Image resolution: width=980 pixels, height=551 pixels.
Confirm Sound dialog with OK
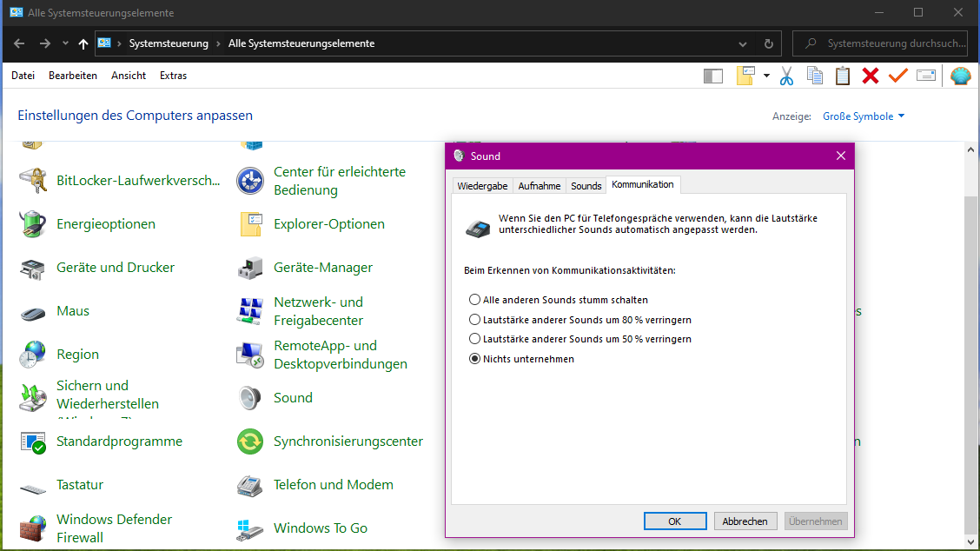point(675,521)
